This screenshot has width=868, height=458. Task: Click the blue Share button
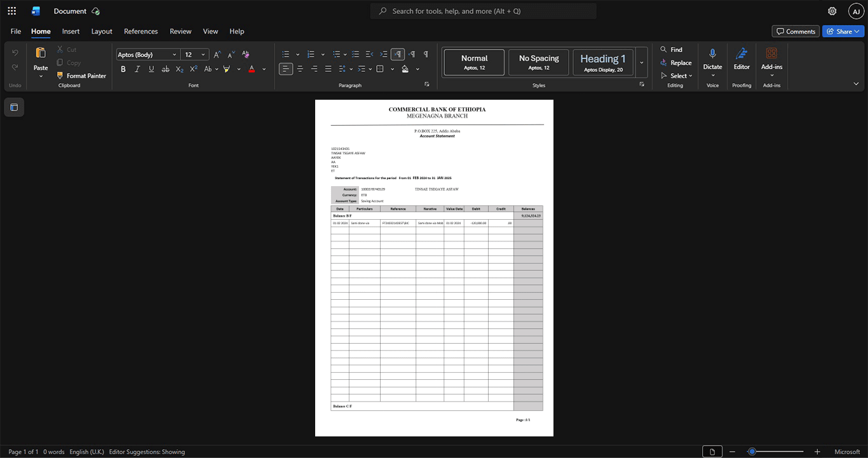pyautogui.click(x=843, y=31)
